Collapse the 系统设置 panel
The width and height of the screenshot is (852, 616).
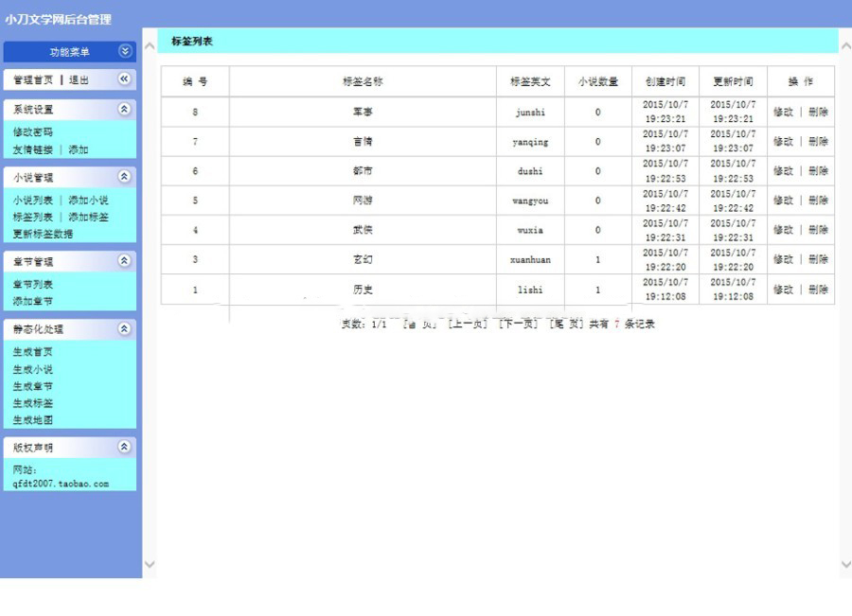[x=124, y=109]
